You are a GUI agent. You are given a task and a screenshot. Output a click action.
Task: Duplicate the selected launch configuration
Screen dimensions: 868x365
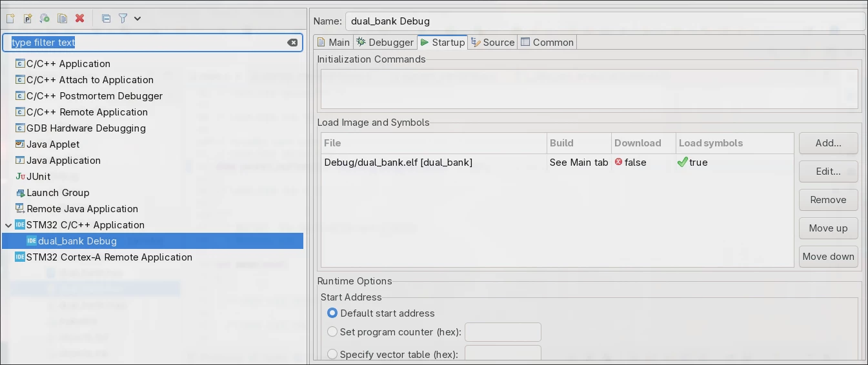[62, 19]
